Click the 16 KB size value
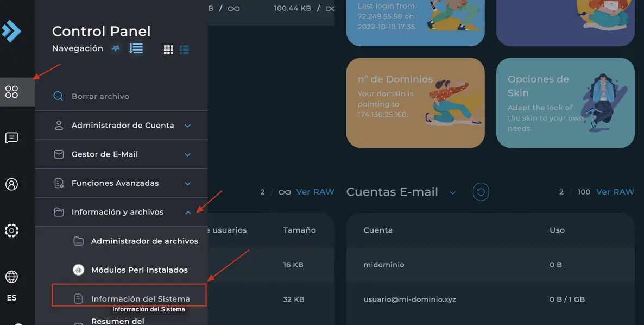Image resolution: width=644 pixels, height=325 pixels. click(x=293, y=265)
